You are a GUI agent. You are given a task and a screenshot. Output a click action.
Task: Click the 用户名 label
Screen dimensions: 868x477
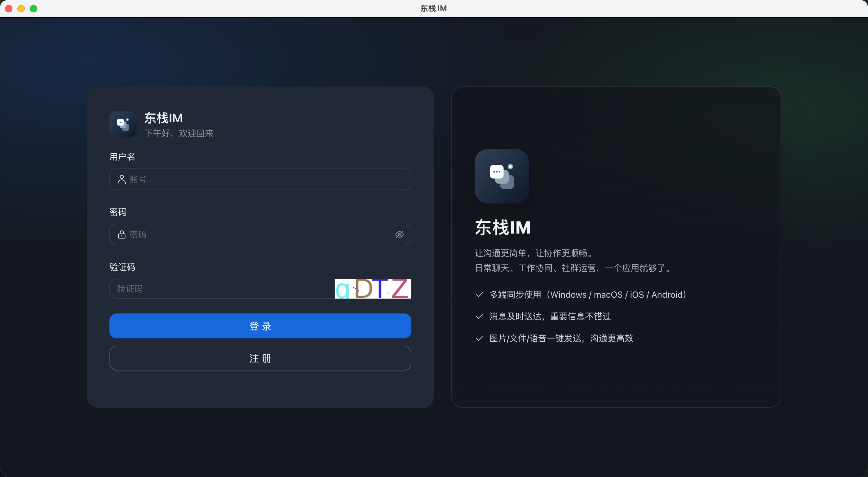pos(122,157)
